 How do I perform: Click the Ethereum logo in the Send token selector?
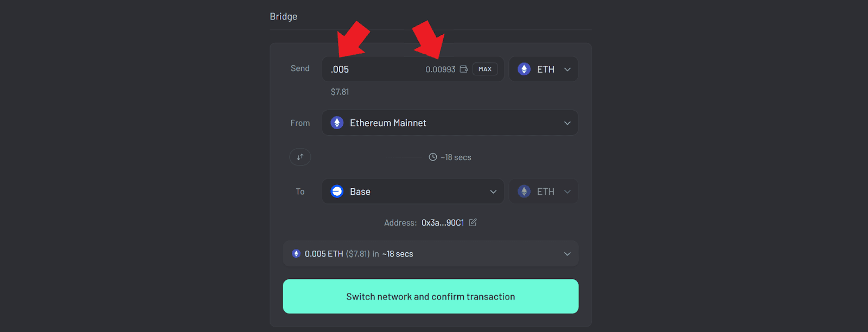click(524, 69)
